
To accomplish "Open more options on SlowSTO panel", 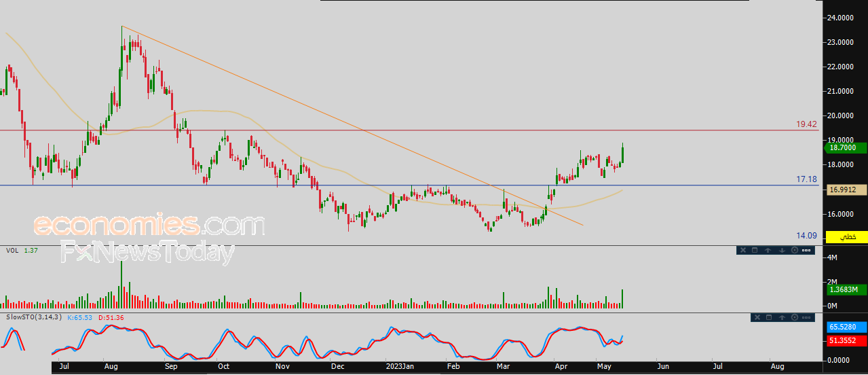I will click(x=807, y=317).
